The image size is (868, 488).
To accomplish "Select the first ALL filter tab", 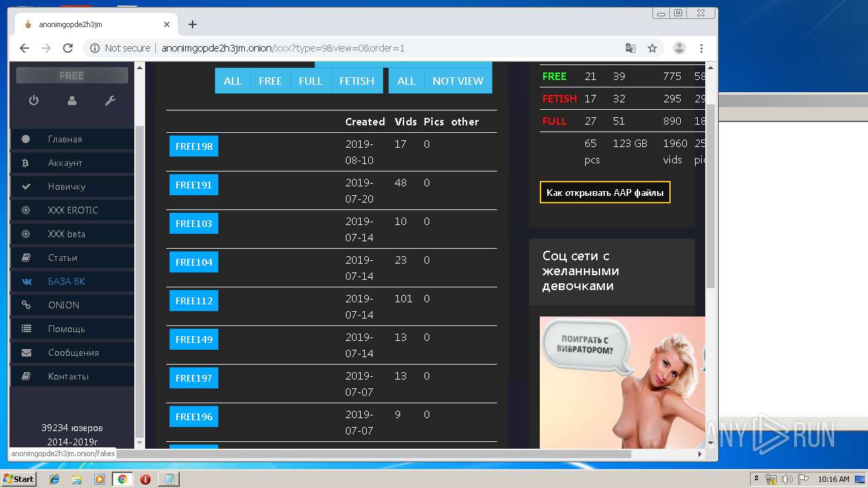I will tap(233, 81).
